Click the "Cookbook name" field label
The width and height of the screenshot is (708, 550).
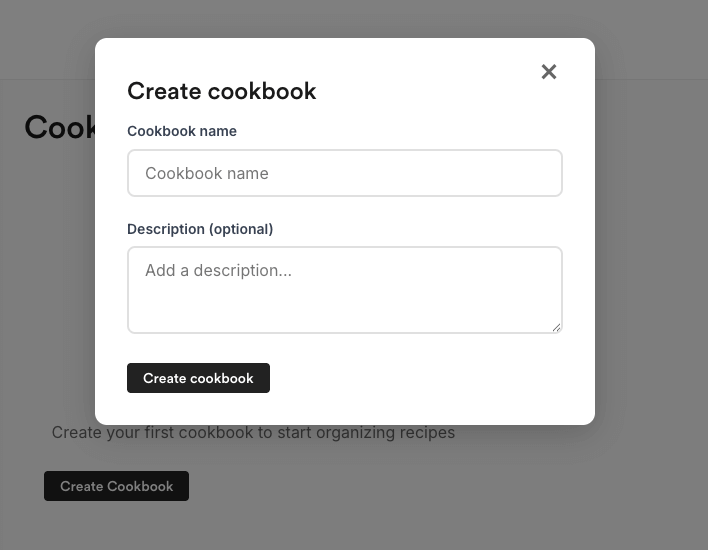point(182,131)
